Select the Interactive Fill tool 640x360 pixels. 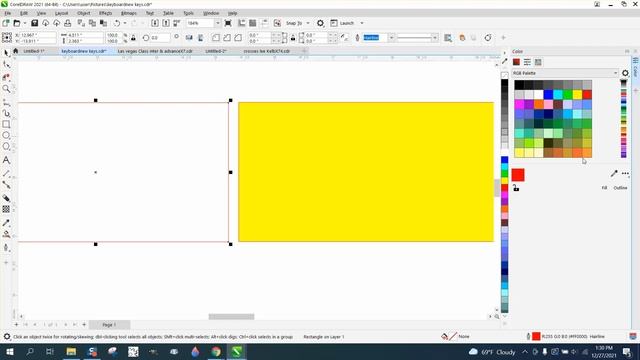point(6,234)
